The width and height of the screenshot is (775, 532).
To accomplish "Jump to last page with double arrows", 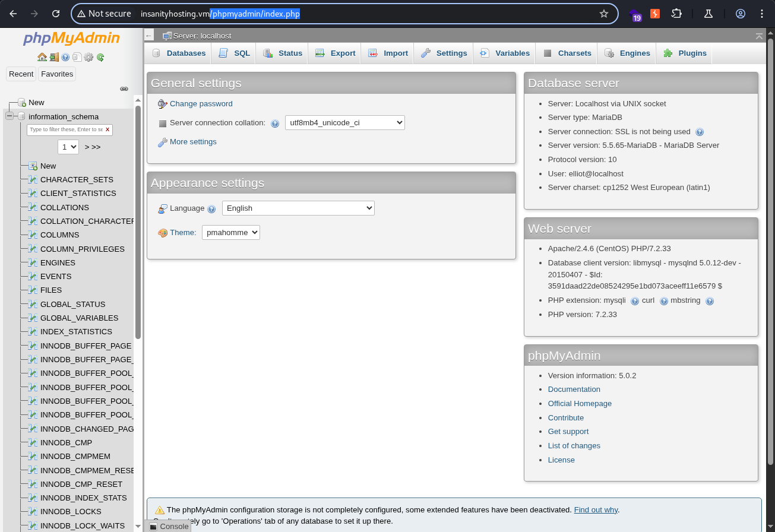I will (96, 147).
